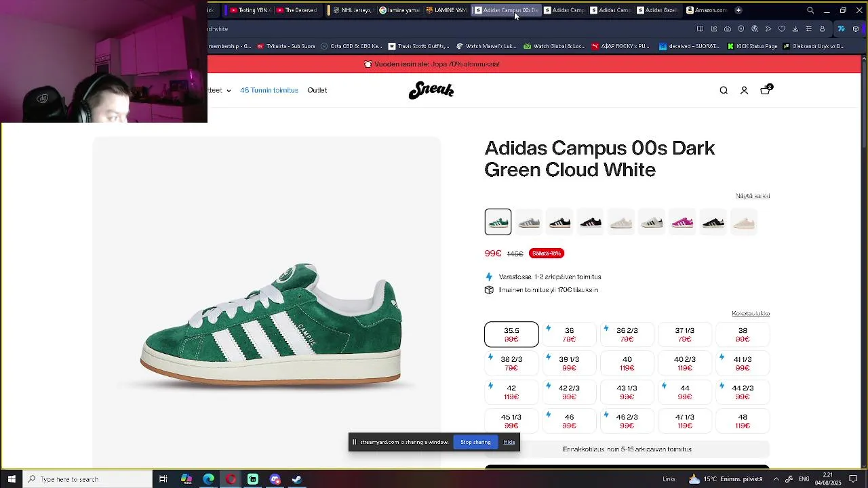Select the beige last colorway thumbnail
868x488 pixels.
pyautogui.click(x=744, y=222)
